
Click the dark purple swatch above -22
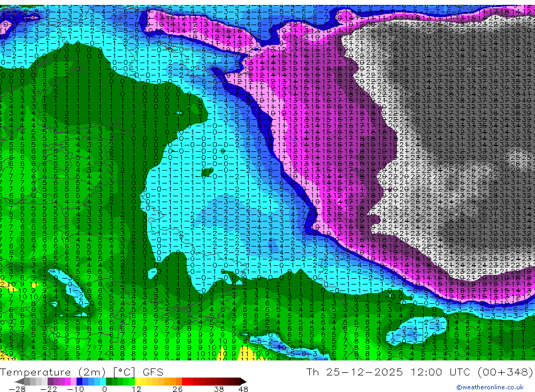coord(50,381)
